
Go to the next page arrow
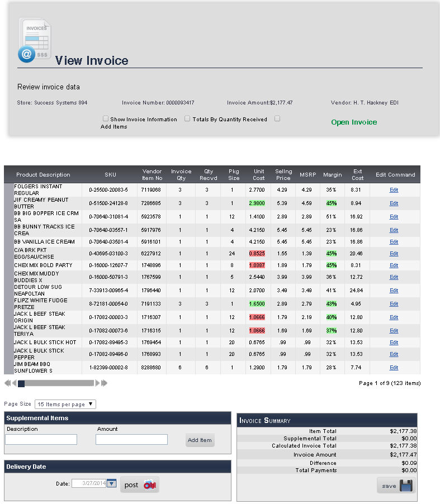[97, 383]
